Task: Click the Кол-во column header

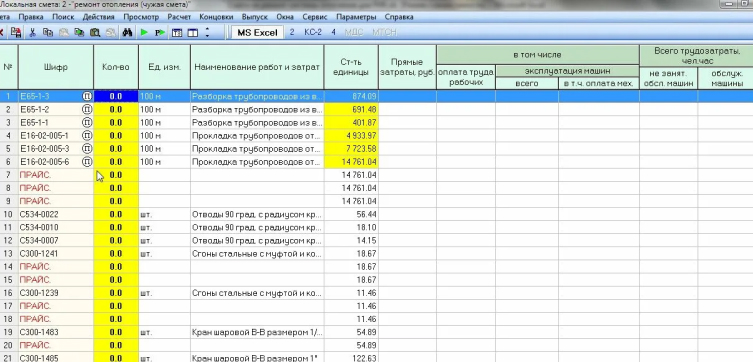Action: pyautogui.click(x=116, y=67)
